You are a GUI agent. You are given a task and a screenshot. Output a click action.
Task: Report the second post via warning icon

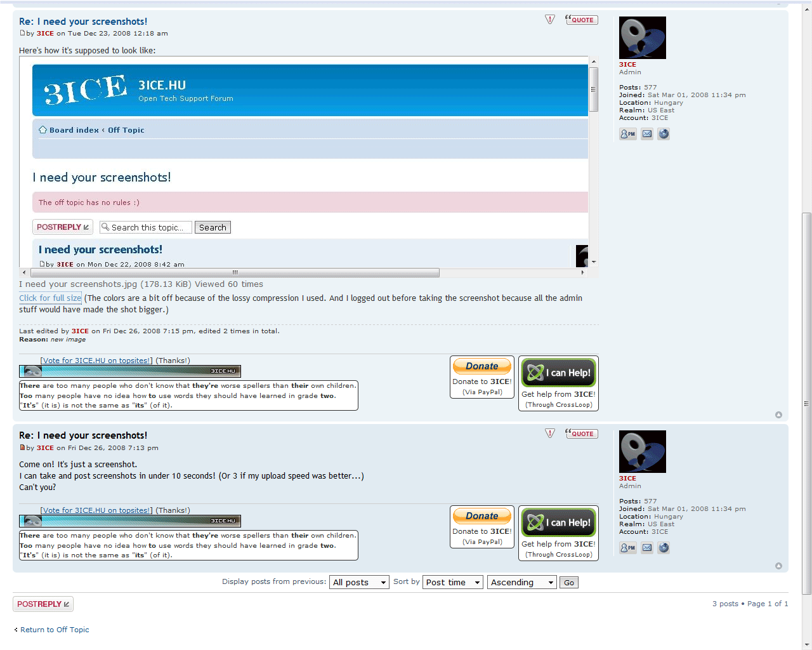pyautogui.click(x=550, y=434)
